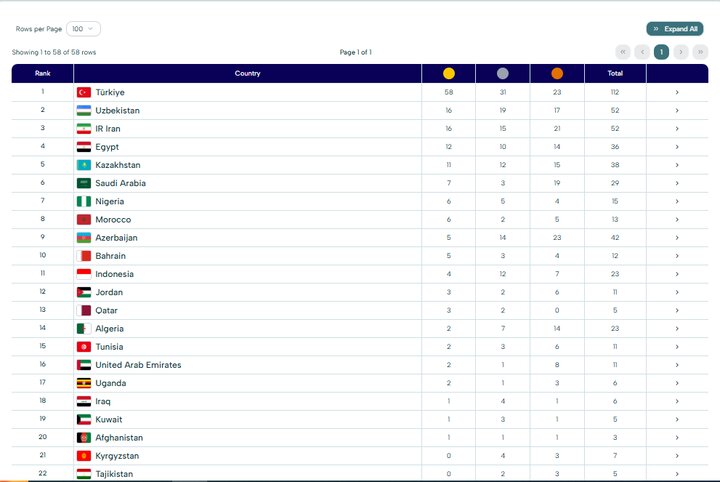The image size is (720, 482).
Task: Sort by the Rank column header
Action: point(42,73)
